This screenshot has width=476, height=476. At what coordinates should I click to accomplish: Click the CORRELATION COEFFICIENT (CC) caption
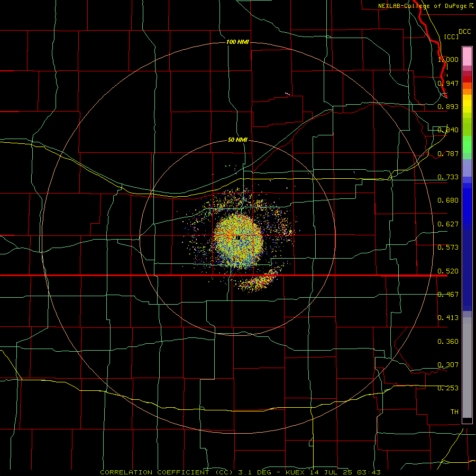(x=167, y=472)
